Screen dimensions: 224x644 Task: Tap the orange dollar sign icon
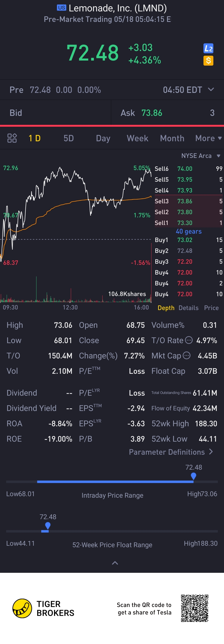click(x=208, y=61)
